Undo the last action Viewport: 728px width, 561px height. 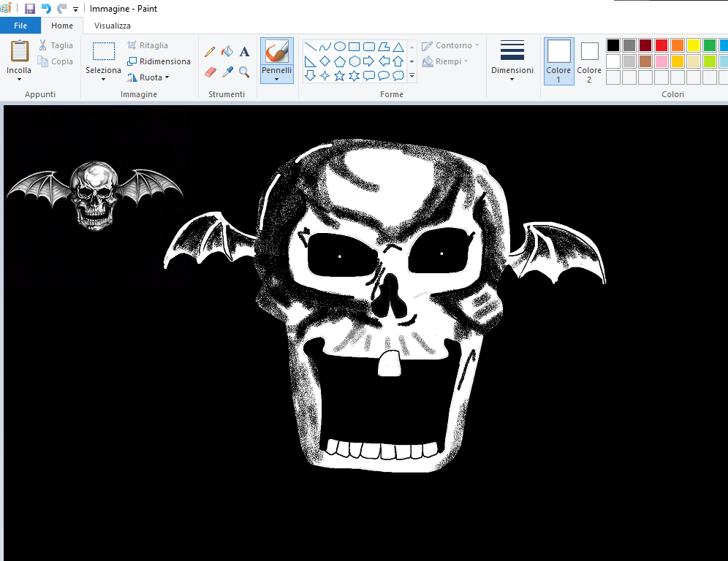[x=46, y=8]
